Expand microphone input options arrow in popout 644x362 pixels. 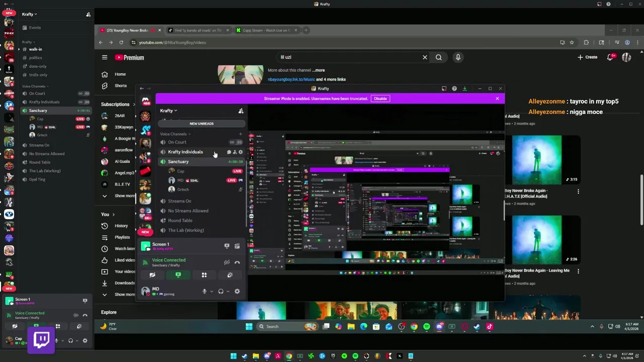click(211, 292)
